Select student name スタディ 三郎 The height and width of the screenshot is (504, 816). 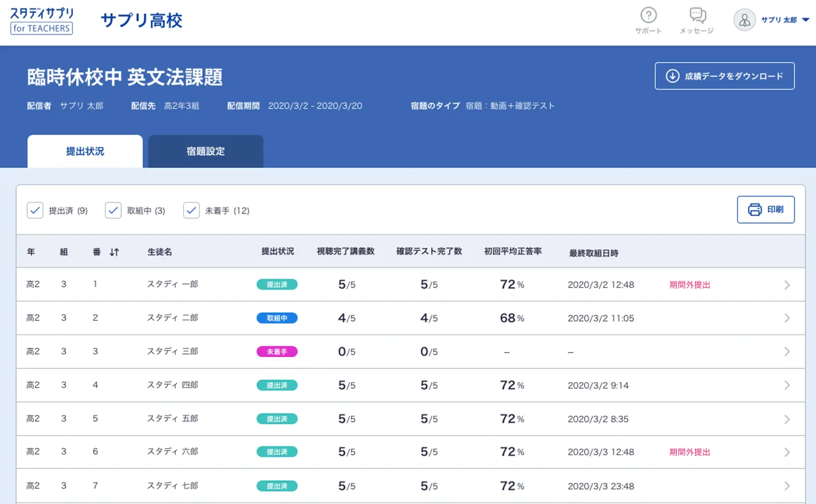point(172,351)
